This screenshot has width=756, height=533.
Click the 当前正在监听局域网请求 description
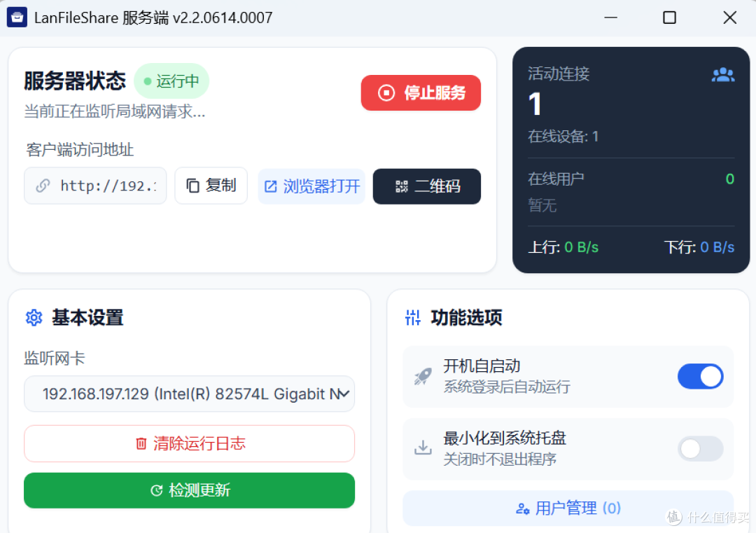click(115, 111)
